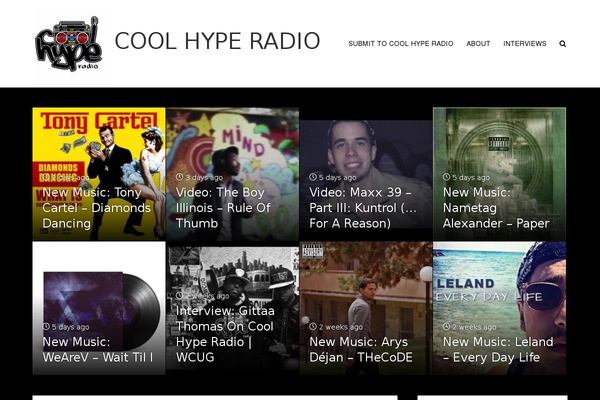The image size is (600, 400).
Task: Click the vinyl record on WeAreV cover
Action: 140,311
